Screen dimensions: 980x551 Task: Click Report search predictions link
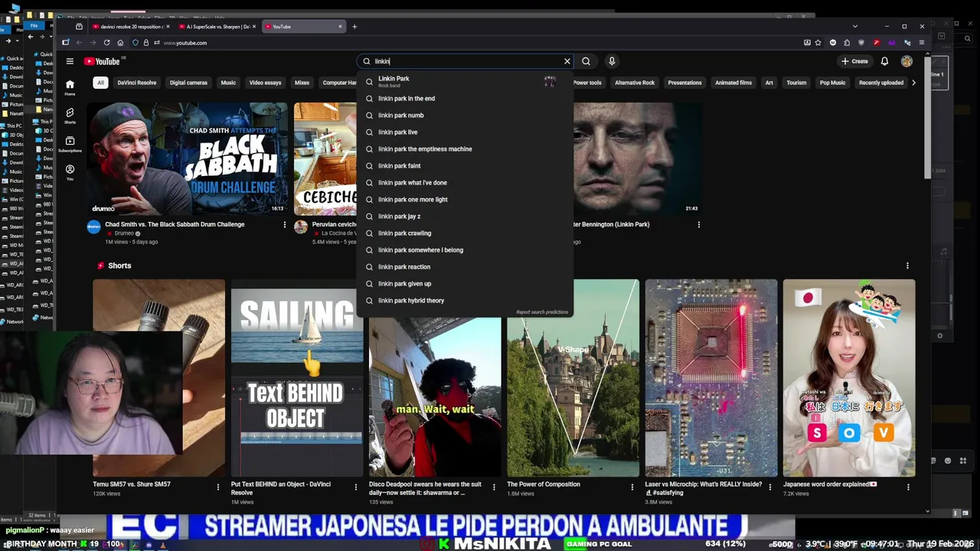coord(542,312)
